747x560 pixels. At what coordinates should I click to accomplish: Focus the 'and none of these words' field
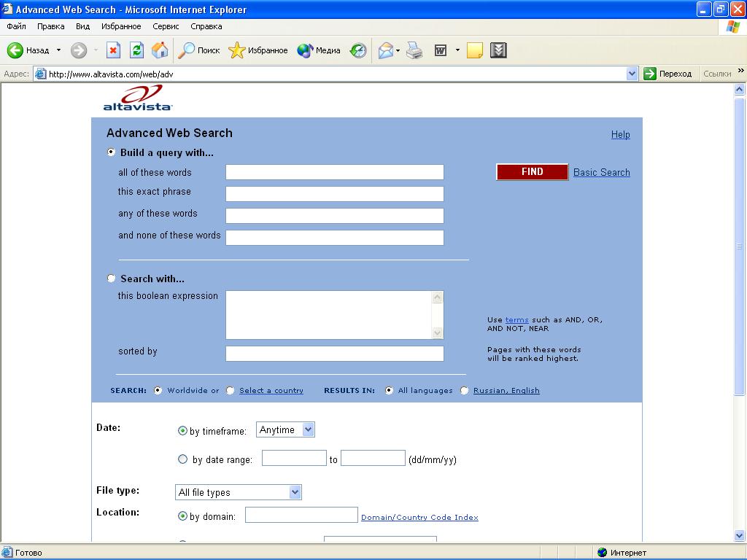334,238
